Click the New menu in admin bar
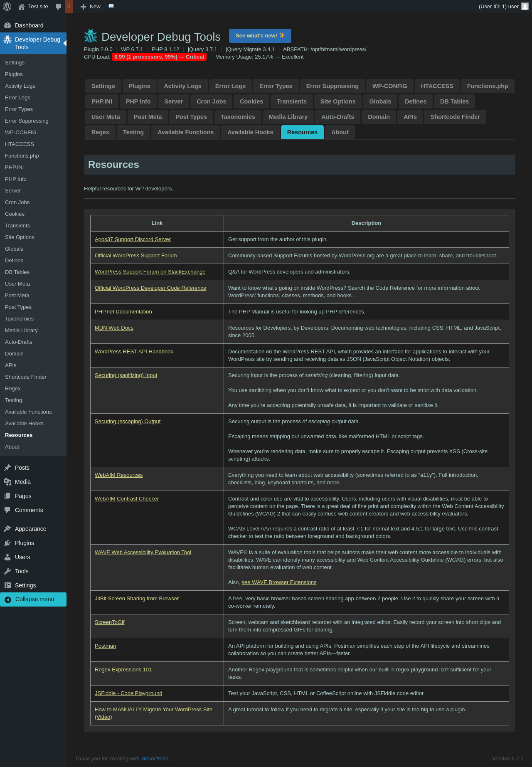Viewport: 532px width, 767px height. point(91,7)
